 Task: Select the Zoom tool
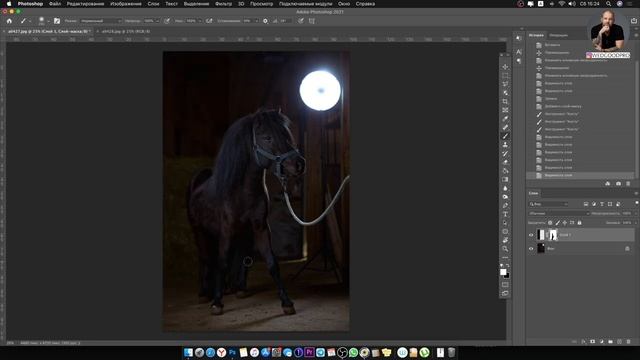click(505, 249)
